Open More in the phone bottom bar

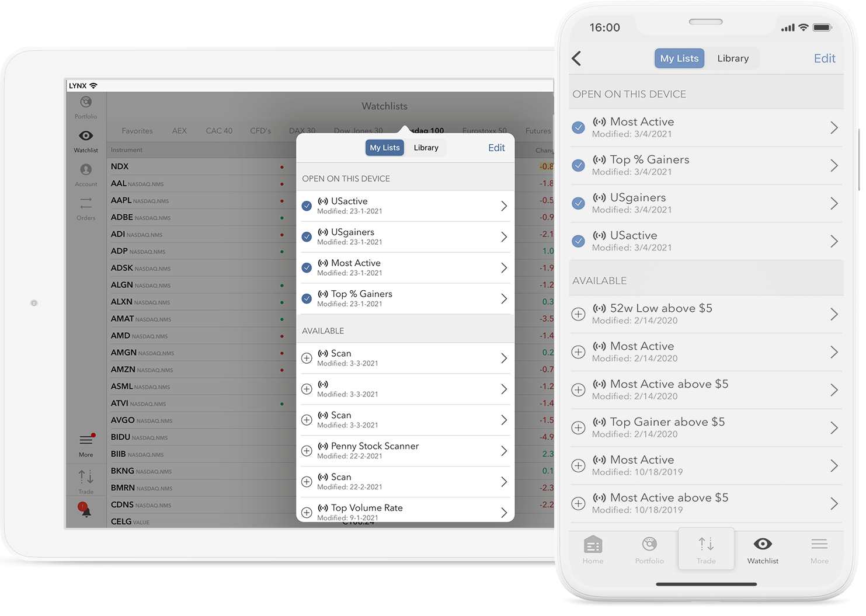[x=819, y=550]
